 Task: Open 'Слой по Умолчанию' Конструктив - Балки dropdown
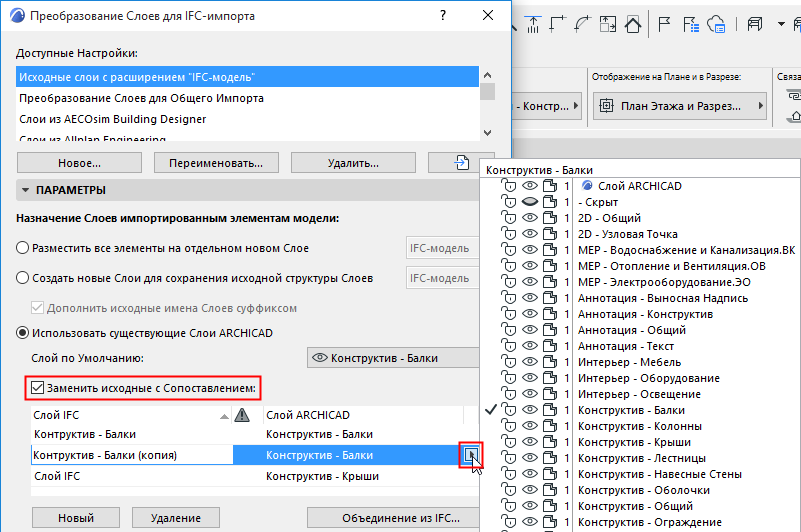point(393,358)
